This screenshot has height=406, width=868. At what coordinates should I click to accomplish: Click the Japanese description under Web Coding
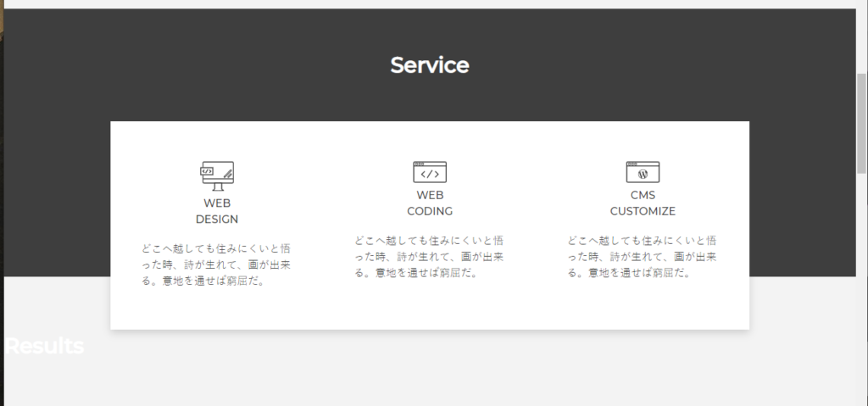[430, 257]
